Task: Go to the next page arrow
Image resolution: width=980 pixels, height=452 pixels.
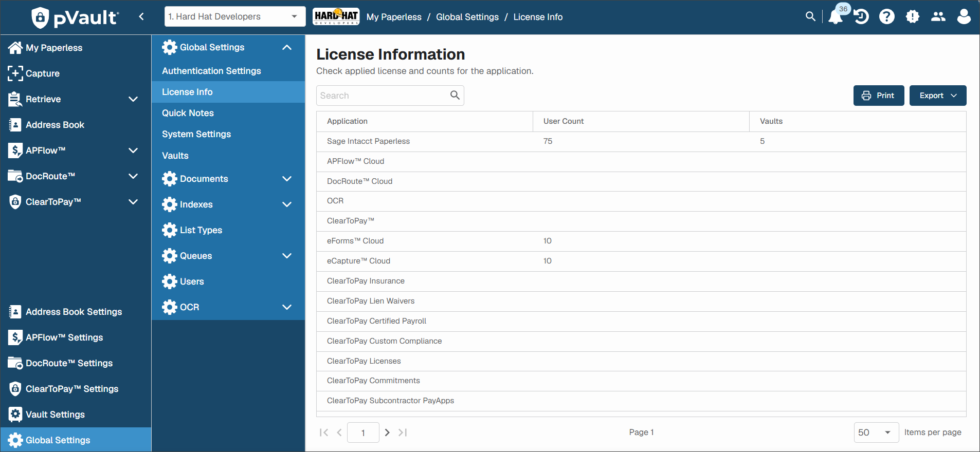Action: [x=388, y=432]
